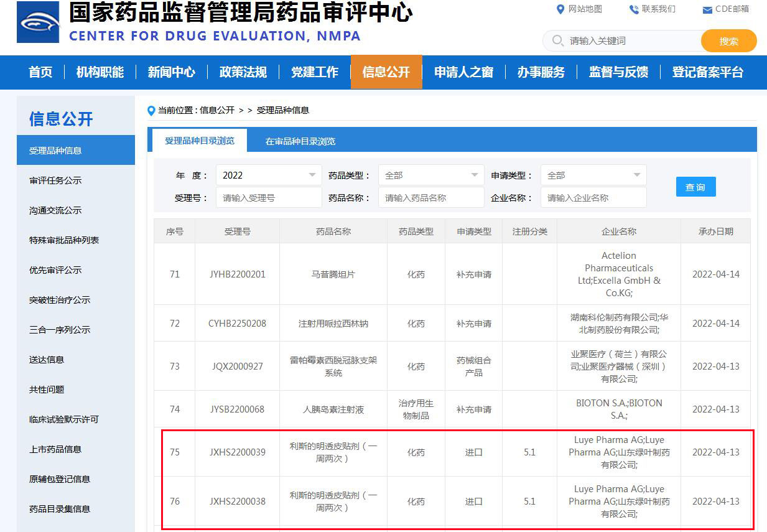The width and height of the screenshot is (767, 532).
Task: Click the magnifier icon in the search box
Action: point(558,40)
